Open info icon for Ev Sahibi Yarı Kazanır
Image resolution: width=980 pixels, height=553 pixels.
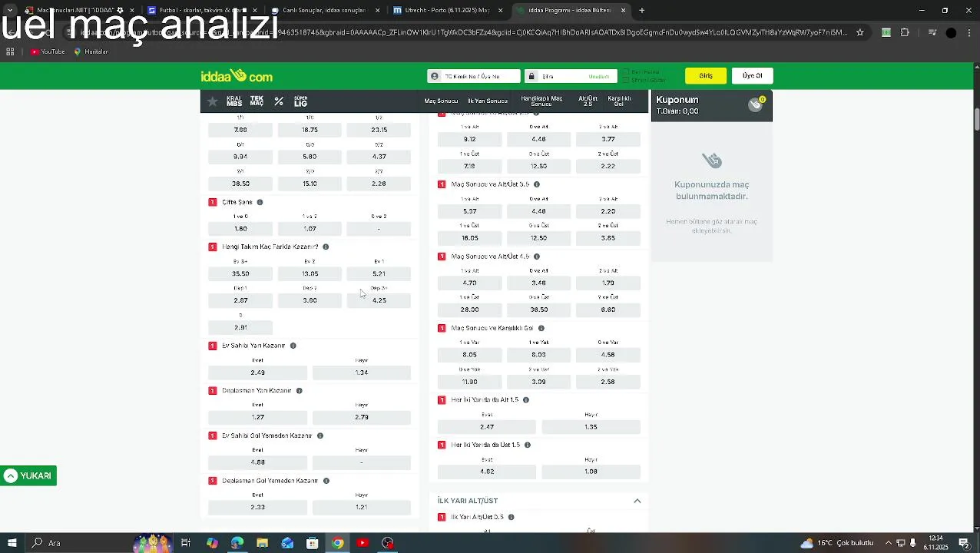click(x=293, y=346)
